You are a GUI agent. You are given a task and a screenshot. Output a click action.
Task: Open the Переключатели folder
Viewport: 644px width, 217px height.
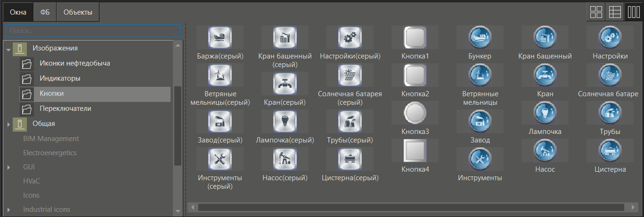click(65, 108)
